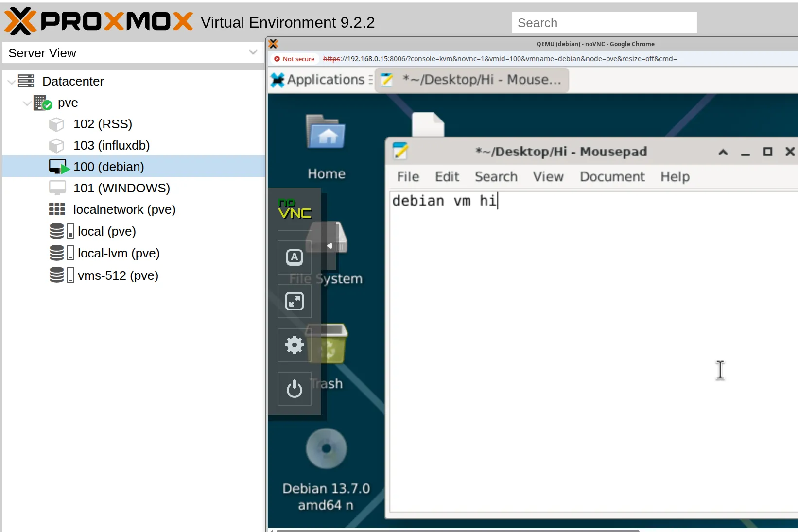Viewport: 798px width, 532px height.
Task: Select localnetwork (pve) entry
Action: tap(124, 209)
